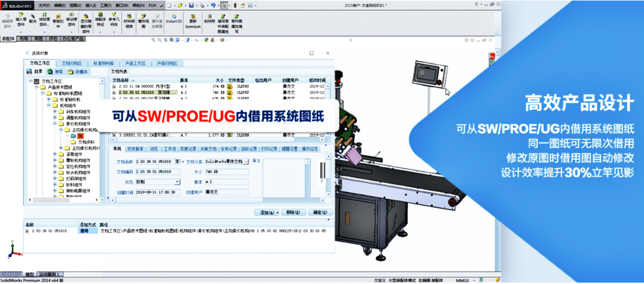Open the 添加(A) button dropdown arrow
The height and width of the screenshot is (284, 644).
point(278,213)
